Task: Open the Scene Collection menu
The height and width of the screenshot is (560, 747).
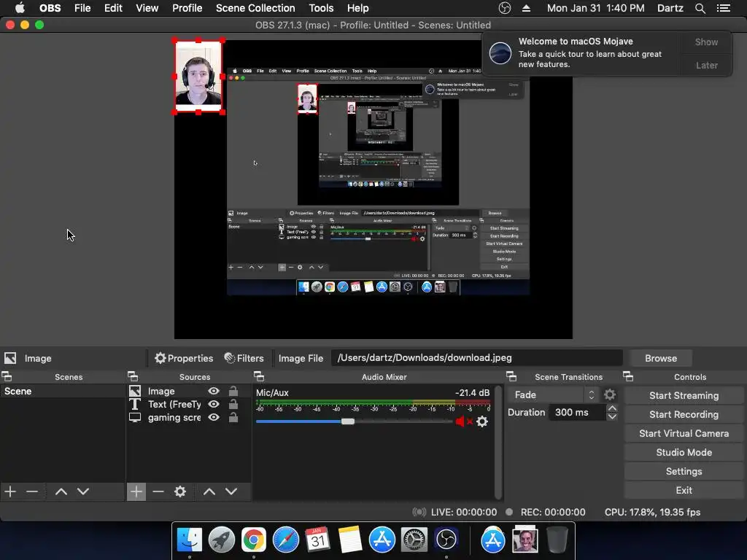Action: (x=255, y=8)
